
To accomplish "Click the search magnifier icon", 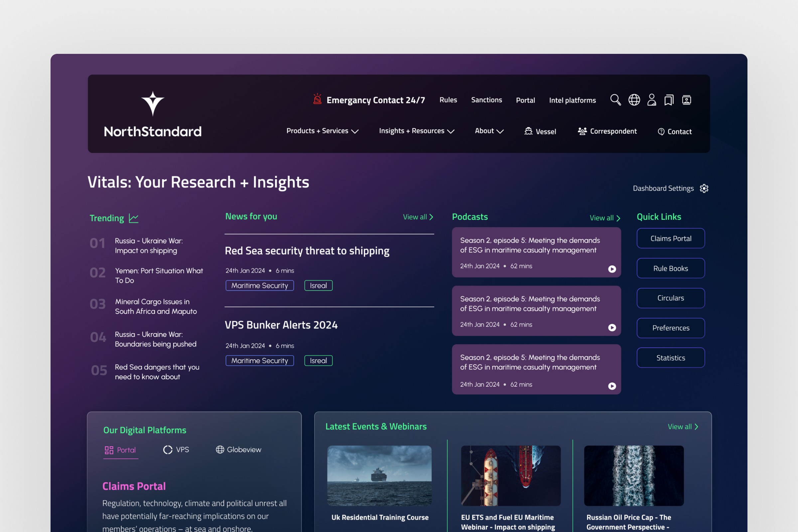I will pyautogui.click(x=615, y=100).
